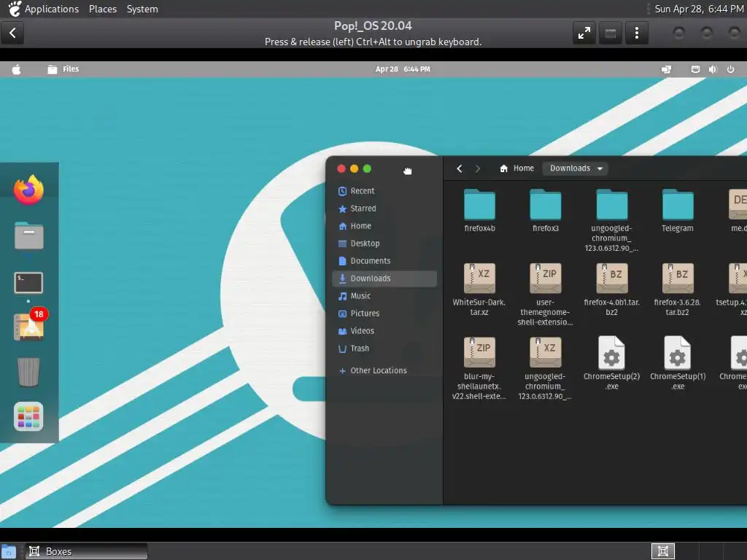Screen dimensions: 747x560
Task: Launch Terminal from the dock
Action: pos(28,283)
